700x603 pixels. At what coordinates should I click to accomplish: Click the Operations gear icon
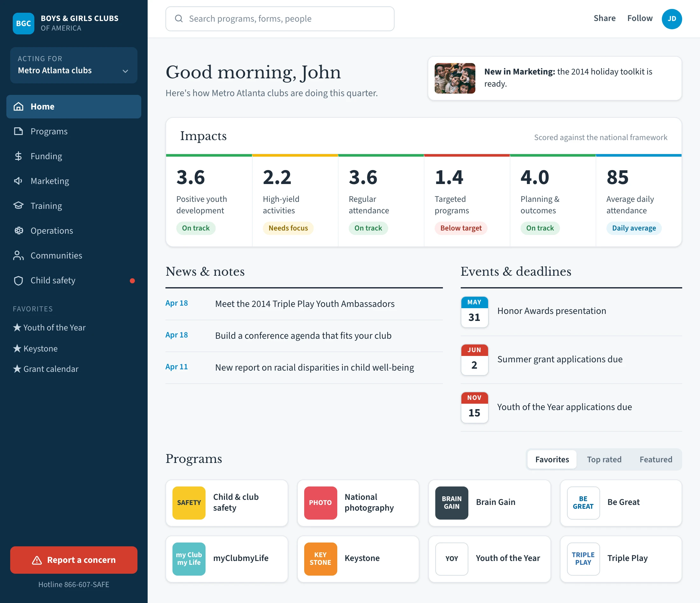pyautogui.click(x=18, y=231)
